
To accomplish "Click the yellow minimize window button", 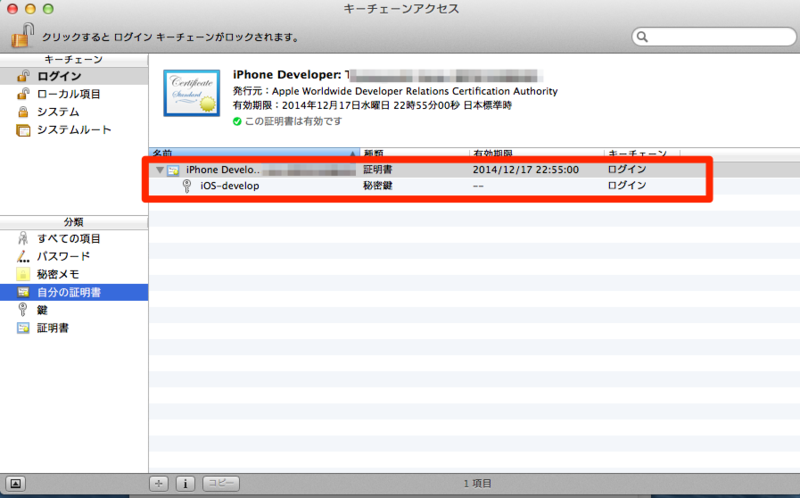I will pyautogui.click(x=30, y=9).
